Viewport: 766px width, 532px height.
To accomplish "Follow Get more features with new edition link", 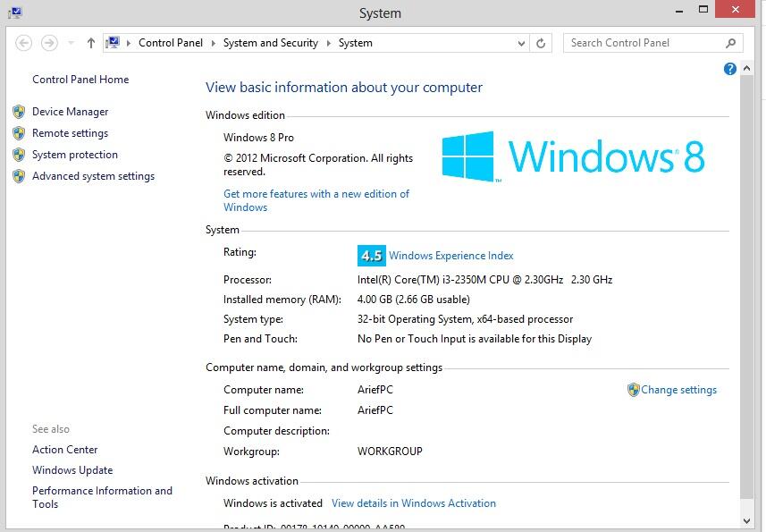I will (x=316, y=200).
